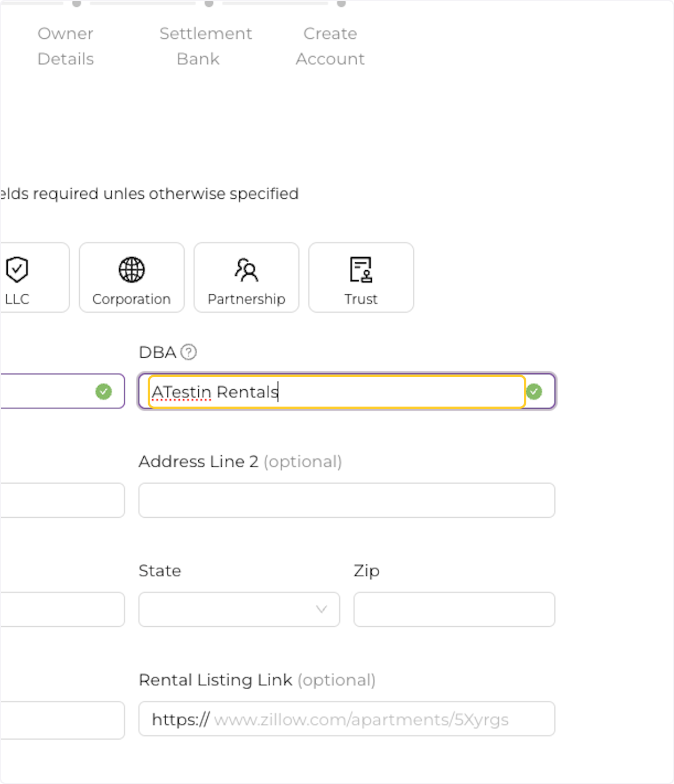Click the Create Account step indicator dot
The height and width of the screenshot is (784, 674).
[342, 4]
